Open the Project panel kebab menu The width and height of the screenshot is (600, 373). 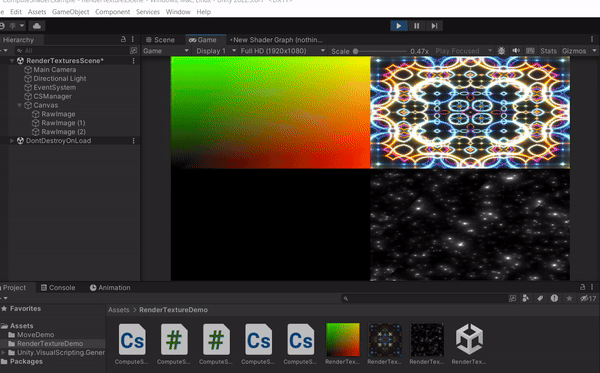[x=592, y=287]
